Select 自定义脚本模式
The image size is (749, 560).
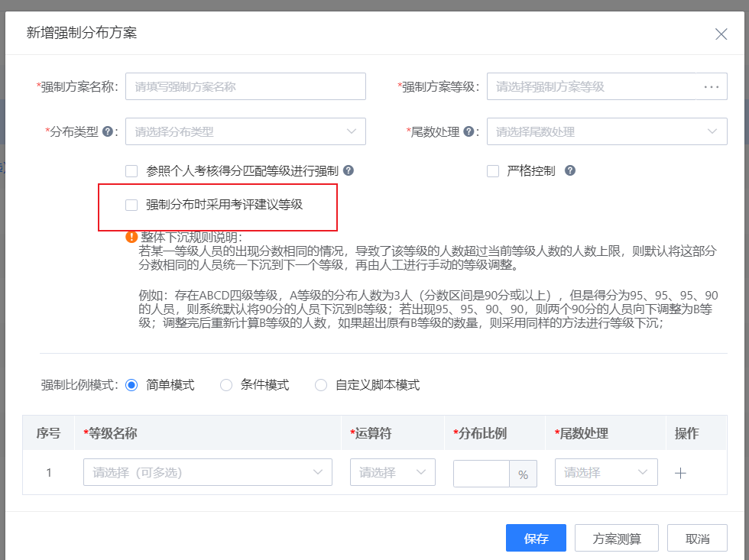coord(320,385)
